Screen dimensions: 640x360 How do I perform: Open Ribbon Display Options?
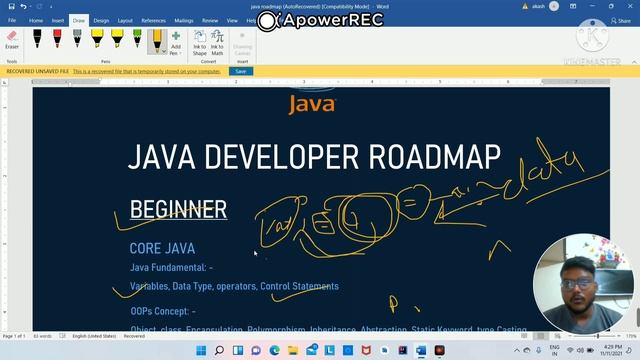tap(573, 7)
